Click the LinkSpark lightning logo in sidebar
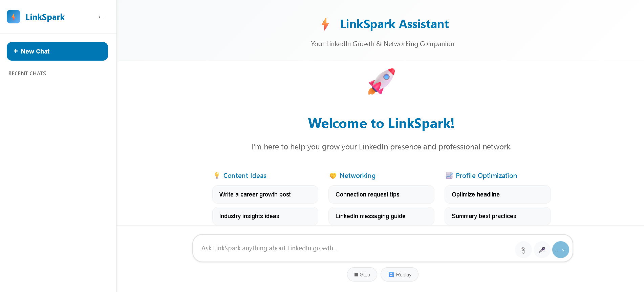Viewport: 644px width, 292px height. coord(14,17)
